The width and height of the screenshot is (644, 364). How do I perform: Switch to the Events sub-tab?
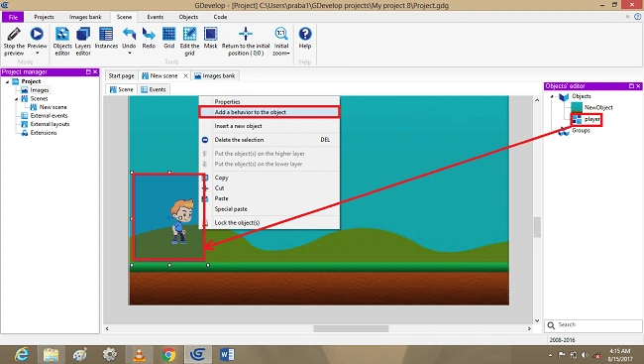coord(154,89)
